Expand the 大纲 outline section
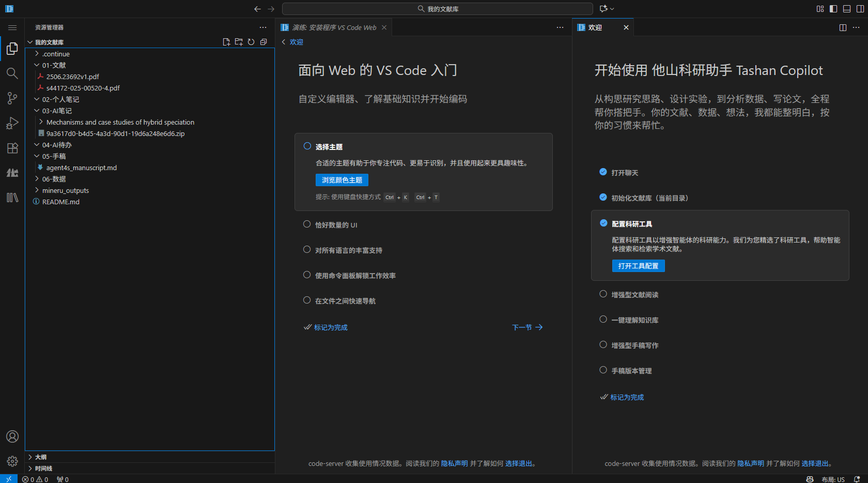 point(41,457)
